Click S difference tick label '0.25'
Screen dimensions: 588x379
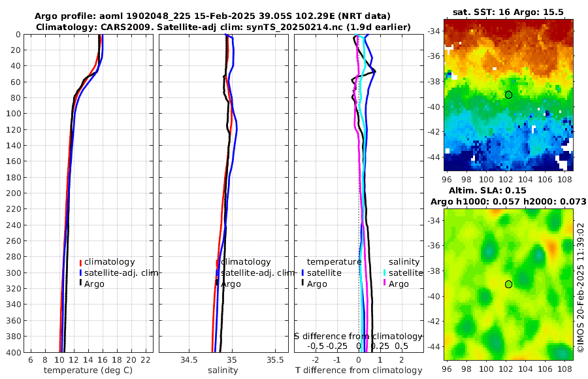click(x=380, y=346)
